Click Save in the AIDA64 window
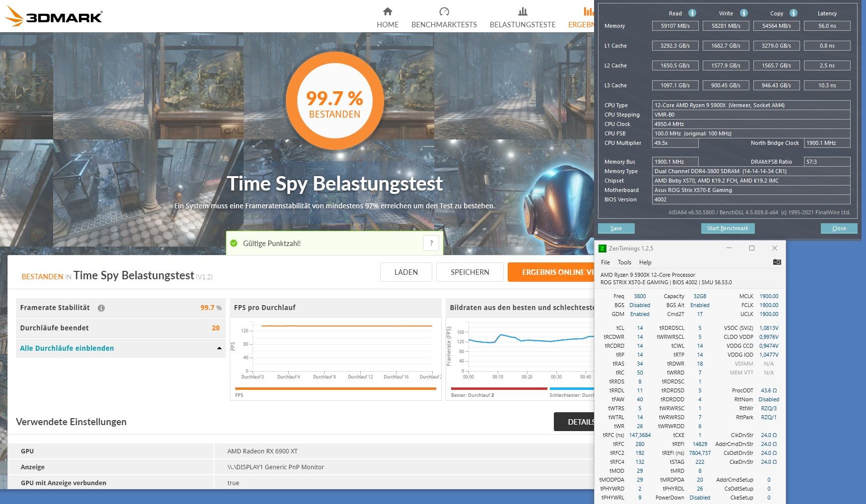This screenshot has width=866, height=504. coord(616,228)
